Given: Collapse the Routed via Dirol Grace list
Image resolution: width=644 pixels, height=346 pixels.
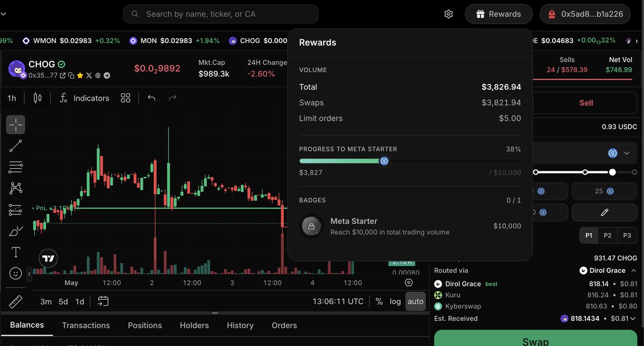Looking at the screenshot, I should [x=633, y=270].
